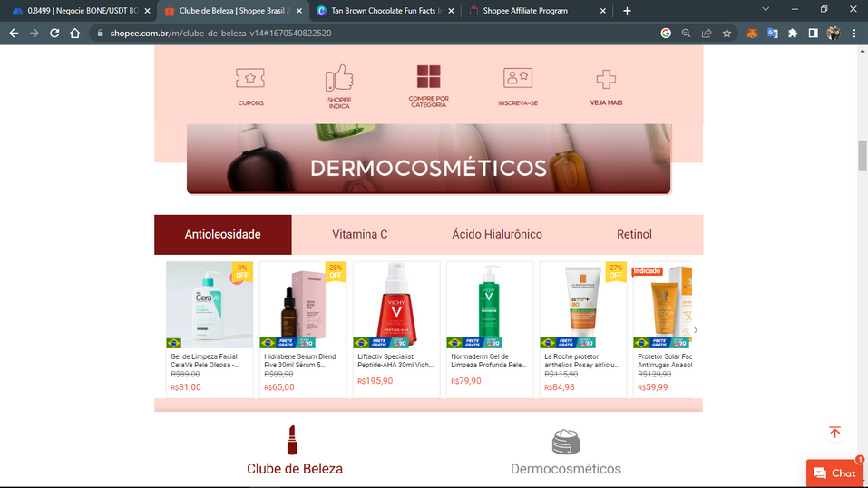
Task: Reload the page
Action: coord(54,34)
